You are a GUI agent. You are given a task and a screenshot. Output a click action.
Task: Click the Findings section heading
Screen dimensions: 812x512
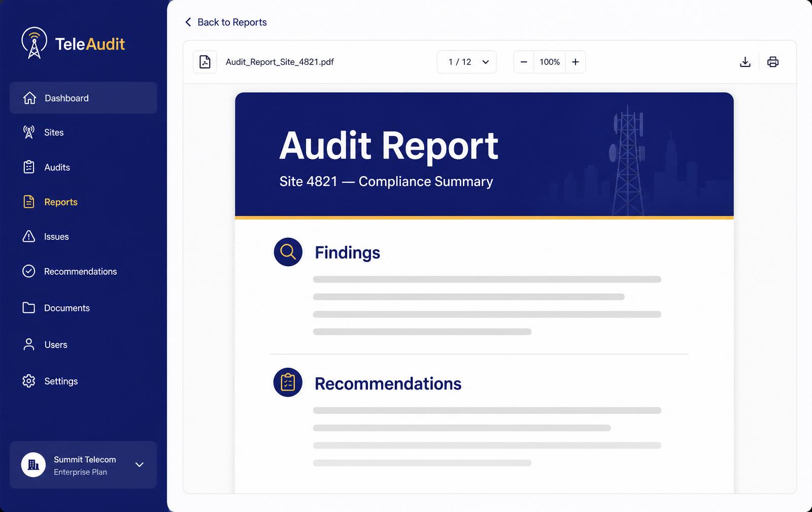pos(347,252)
